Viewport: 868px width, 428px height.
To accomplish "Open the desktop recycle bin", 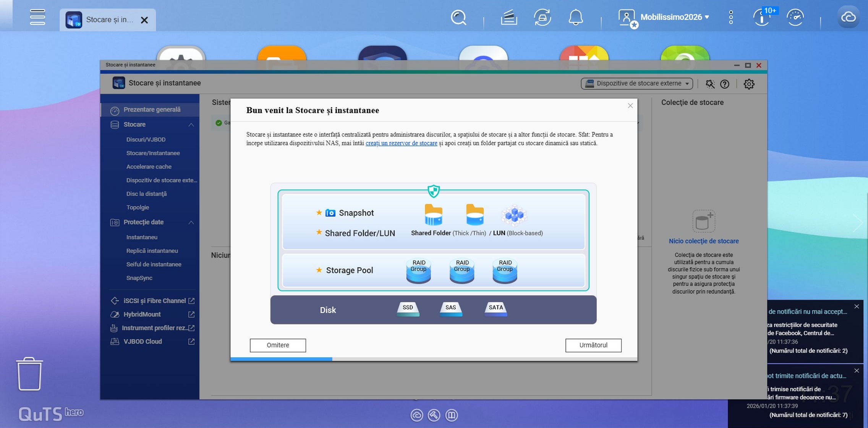I will tap(29, 374).
